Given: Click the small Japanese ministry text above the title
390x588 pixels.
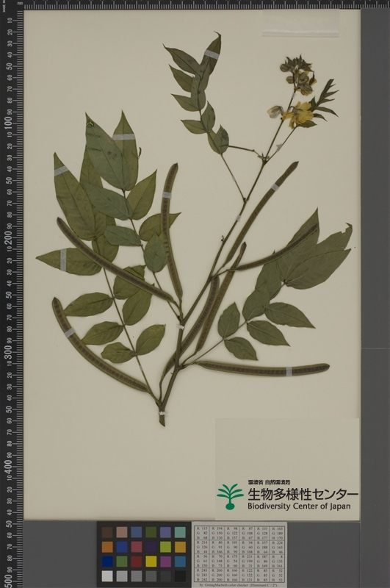Looking at the screenshot, I should (x=269, y=482).
